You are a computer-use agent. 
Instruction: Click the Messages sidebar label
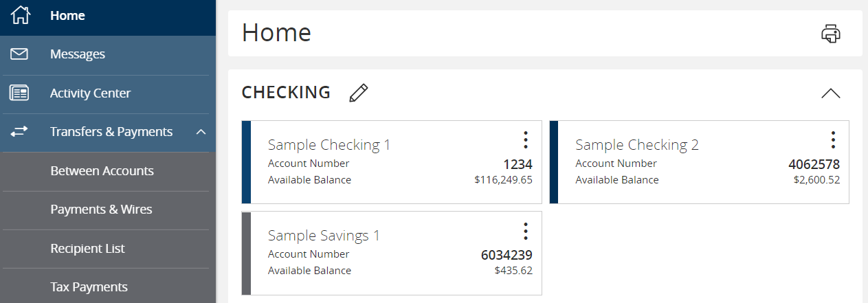pos(78,54)
